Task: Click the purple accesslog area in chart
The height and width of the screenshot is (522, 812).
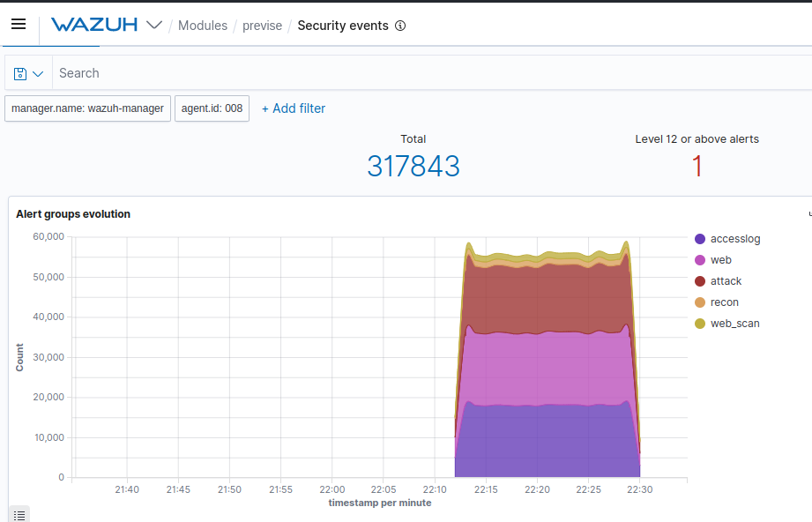Action: tap(547, 440)
